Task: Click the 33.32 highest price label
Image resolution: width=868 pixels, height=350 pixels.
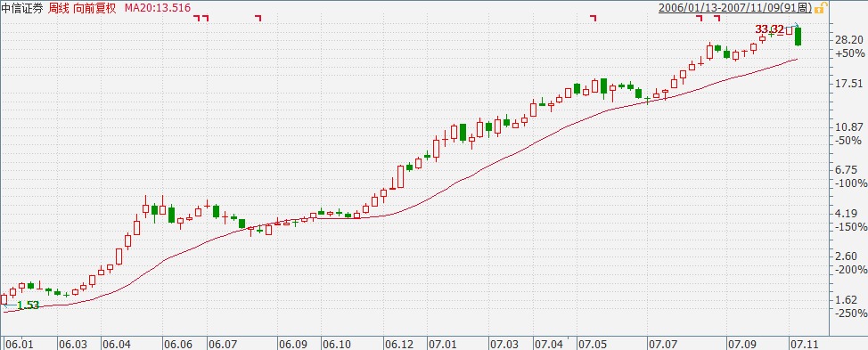Action: coord(769,29)
